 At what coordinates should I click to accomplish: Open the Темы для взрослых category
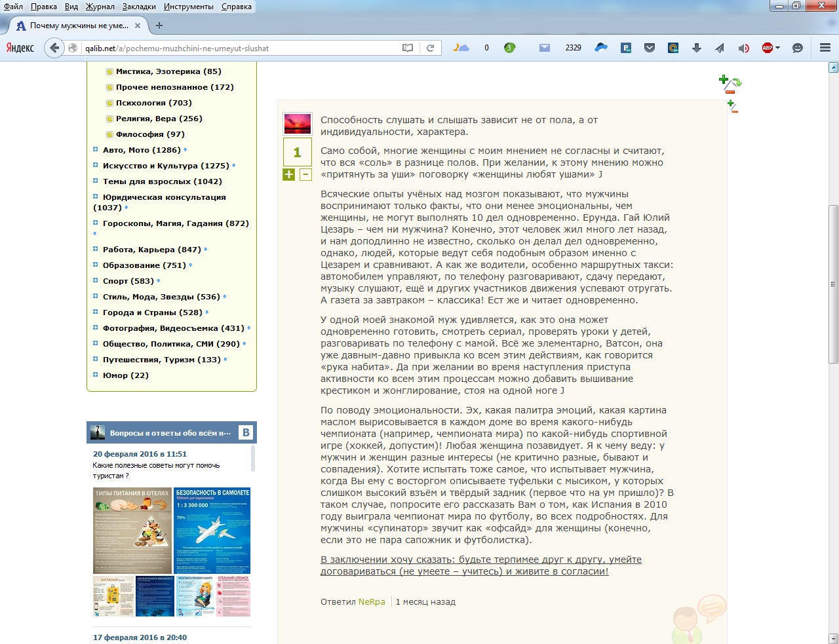point(163,181)
